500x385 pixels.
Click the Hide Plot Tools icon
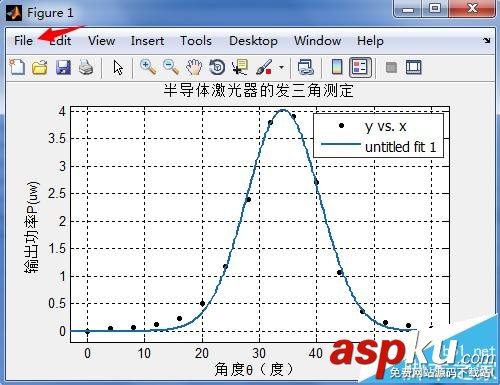[391, 67]
